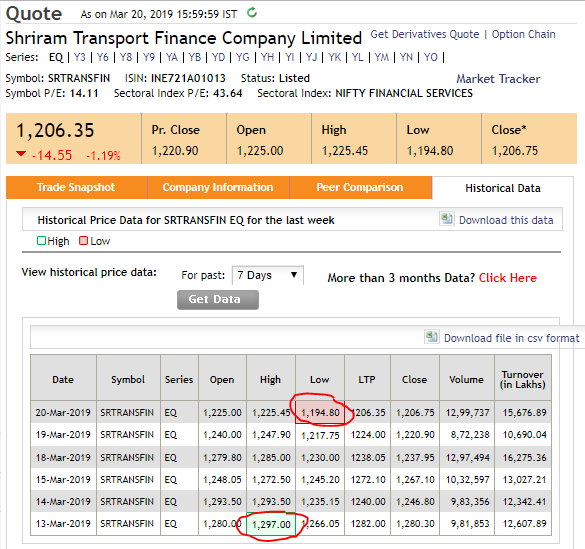
Task: Select the YG series link
Action: [243, 57]
